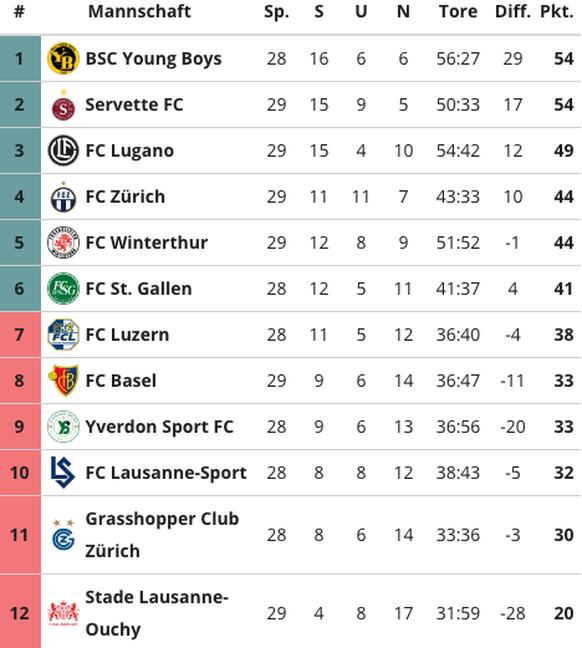
Task: Click the Diff. column header
Action: point(513,12)
